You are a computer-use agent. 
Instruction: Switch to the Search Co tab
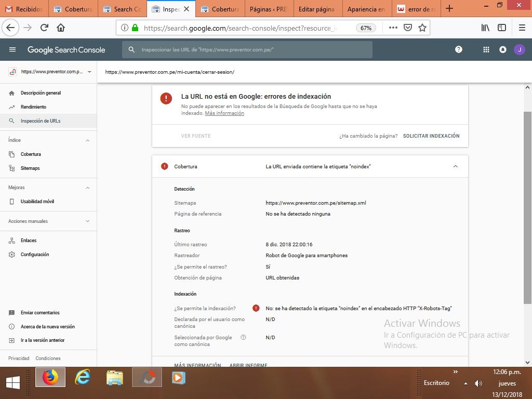(122, 9)
